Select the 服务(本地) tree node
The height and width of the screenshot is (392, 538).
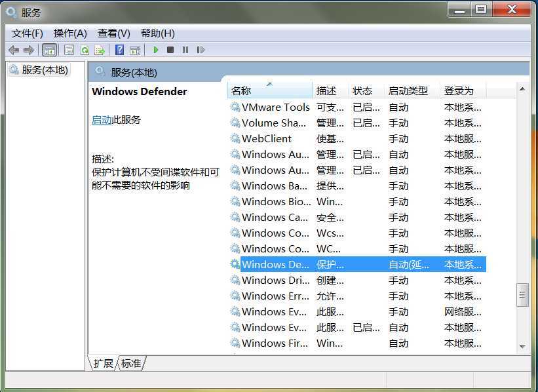(39, 70)
